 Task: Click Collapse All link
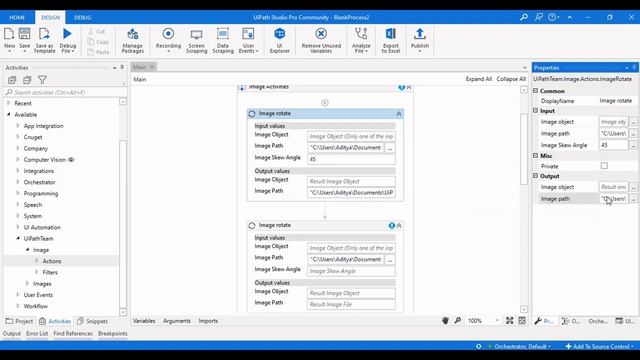(511, 79)
